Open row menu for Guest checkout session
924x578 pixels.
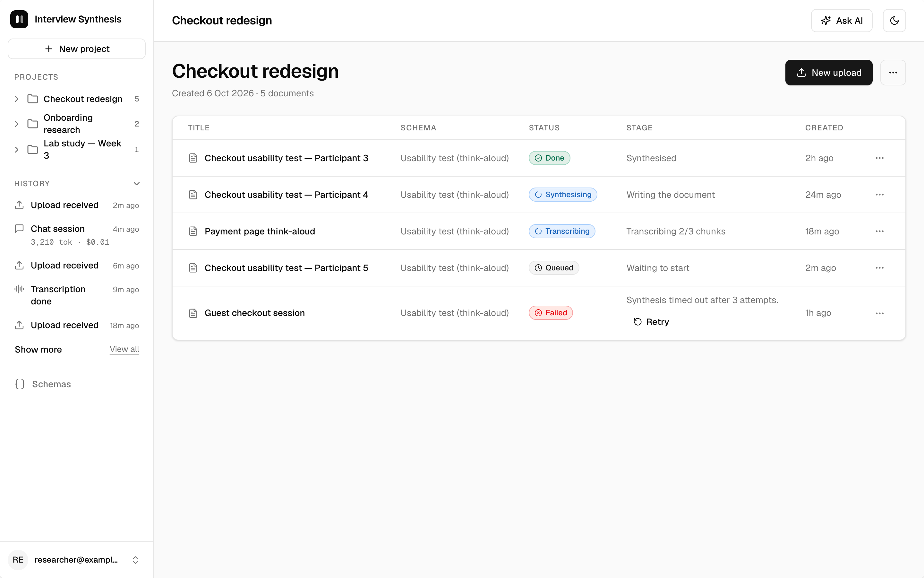click(879, 313)
